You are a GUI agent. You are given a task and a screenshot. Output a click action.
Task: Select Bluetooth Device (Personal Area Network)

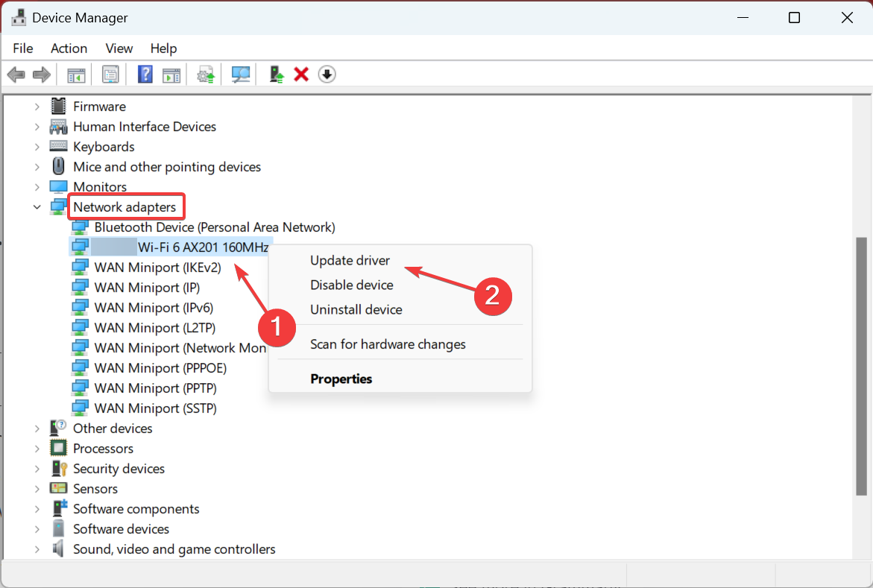(214, 227)
